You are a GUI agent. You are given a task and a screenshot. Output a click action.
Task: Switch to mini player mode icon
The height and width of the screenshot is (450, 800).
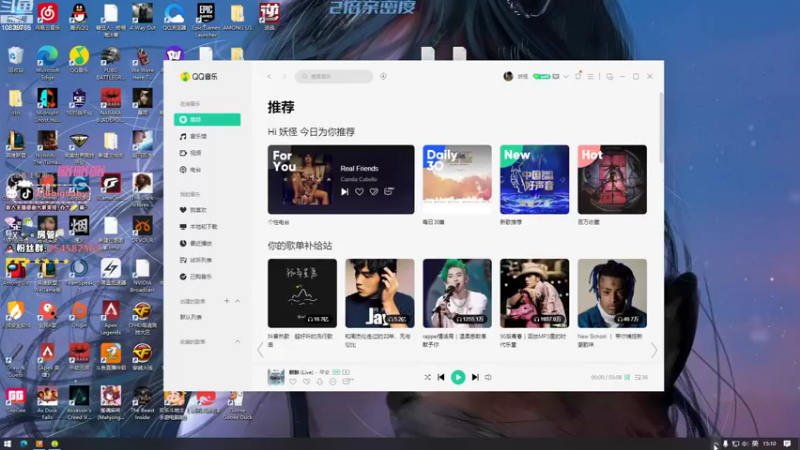coord(610,77)
